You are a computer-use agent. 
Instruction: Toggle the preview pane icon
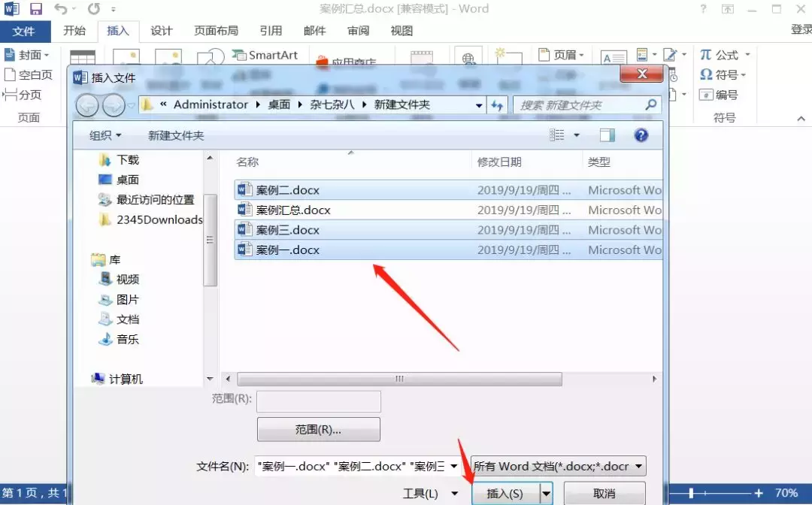coord(607,135)
